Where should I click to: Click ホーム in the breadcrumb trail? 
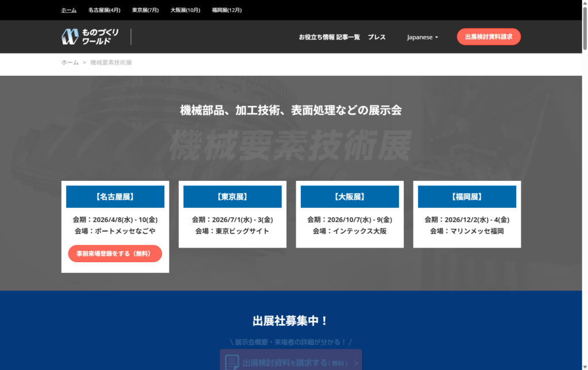(x=70, y=62)
